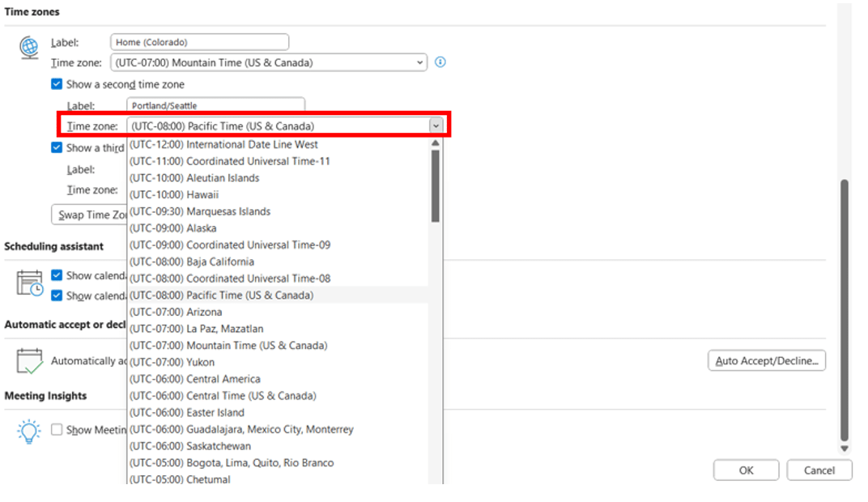The height and width of the screenshot is (502, 868).
Task: Click the Swap Time Zones button
Action: click(x=90, y=215)
